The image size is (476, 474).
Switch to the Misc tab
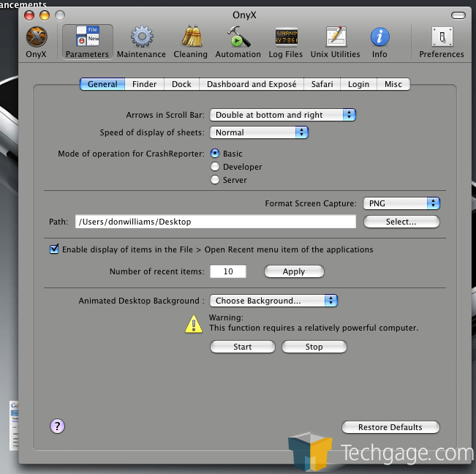[x=393, y=84]
